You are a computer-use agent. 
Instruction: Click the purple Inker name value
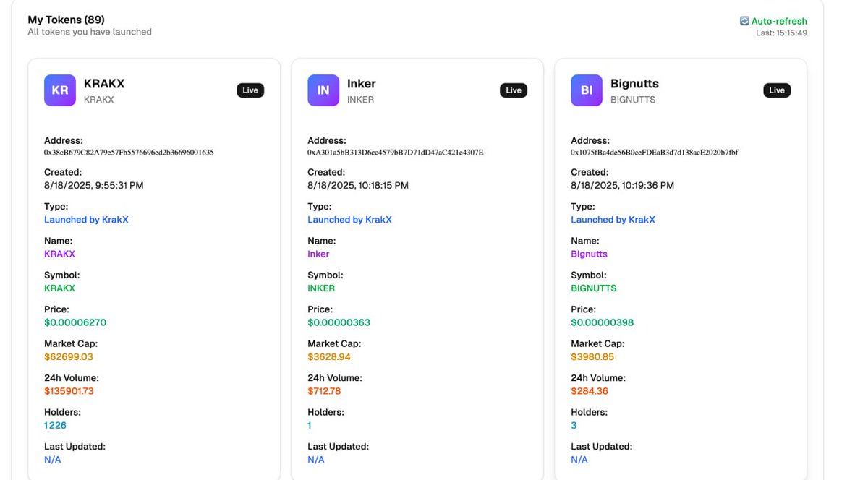(318, 254)
